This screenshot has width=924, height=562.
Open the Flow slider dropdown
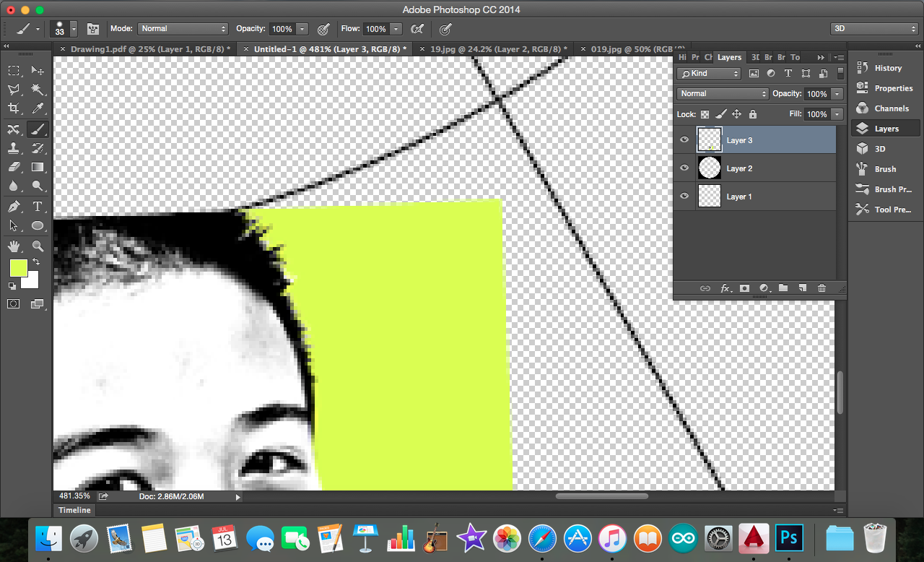[396, 29]
